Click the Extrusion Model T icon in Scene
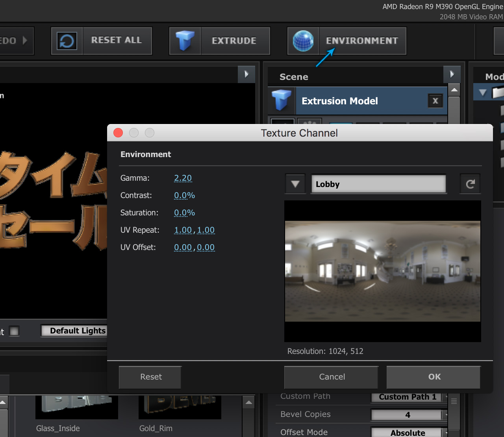Screen dimensions: 504x437 (x=281, y=100)
